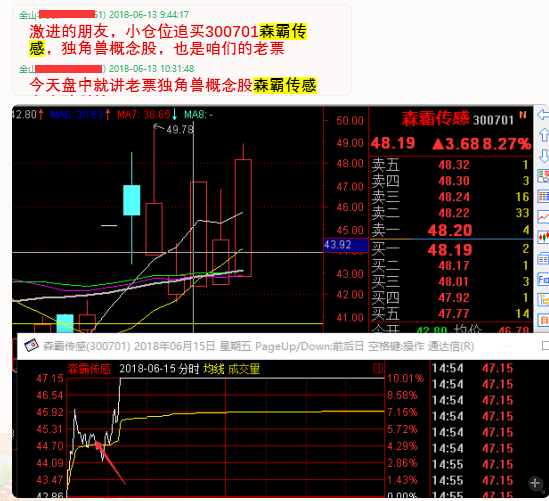Open the watchlist table icon with checkmark
549x501 pixels.
coord(543,176)
